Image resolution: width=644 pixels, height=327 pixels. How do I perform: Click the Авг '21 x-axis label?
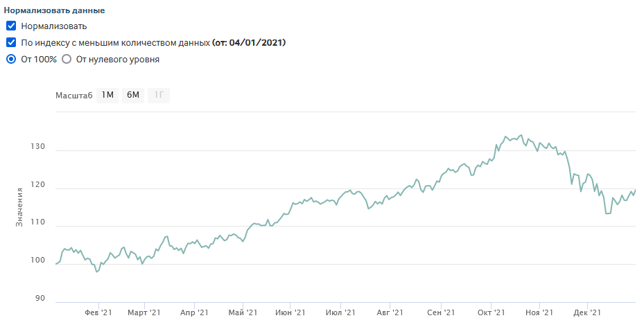click(389, 313)
